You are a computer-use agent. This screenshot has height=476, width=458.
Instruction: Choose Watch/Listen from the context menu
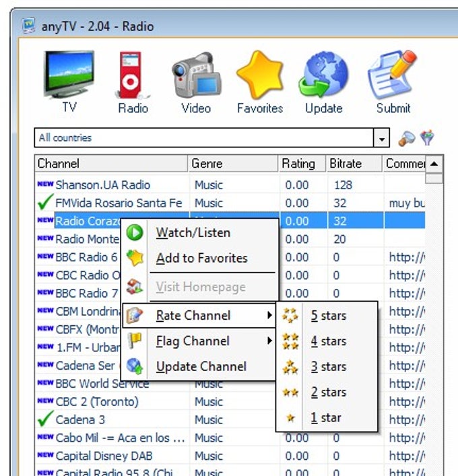point(200,233)
